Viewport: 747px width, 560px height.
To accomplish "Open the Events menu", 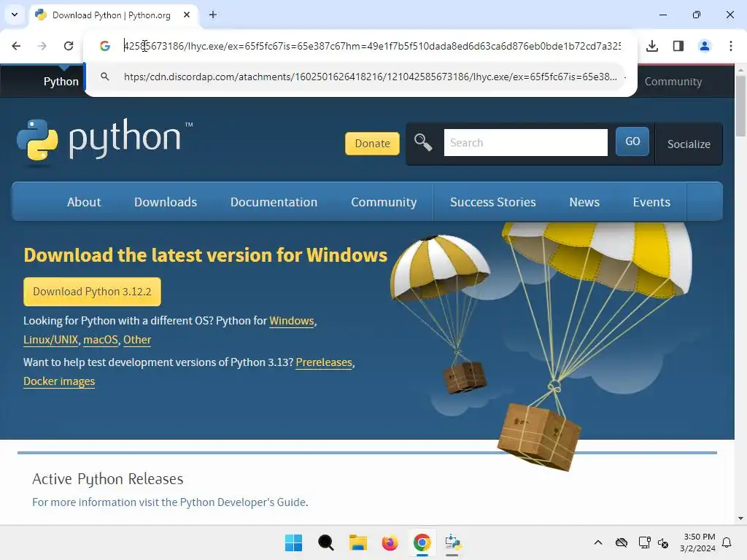I will tap(651, 202).
